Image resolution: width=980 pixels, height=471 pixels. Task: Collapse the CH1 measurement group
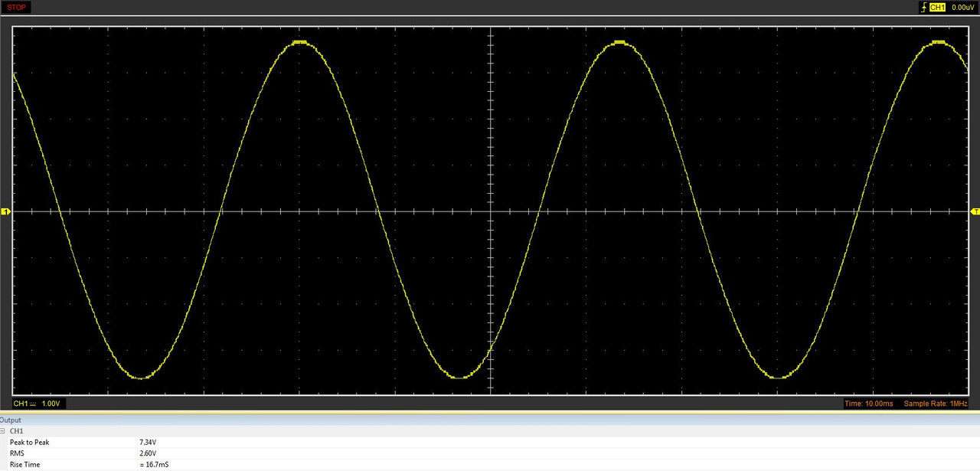2,431
